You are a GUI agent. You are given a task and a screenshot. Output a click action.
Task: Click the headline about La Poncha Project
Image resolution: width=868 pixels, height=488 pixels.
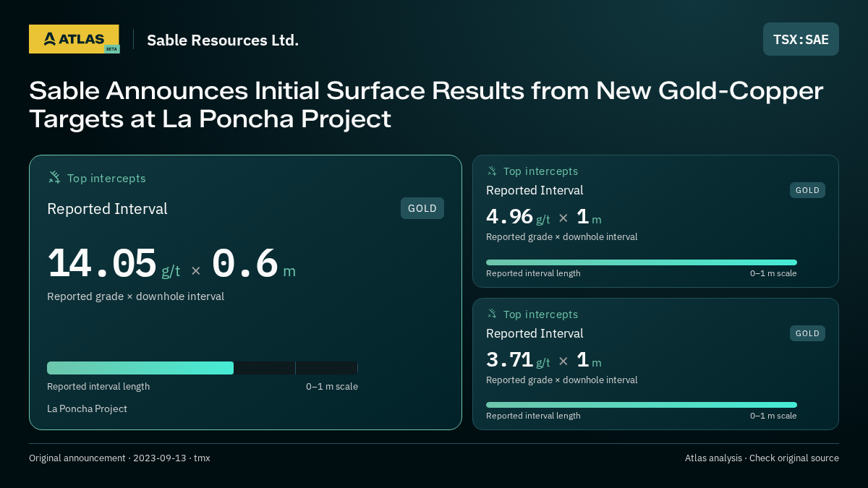pyautogui.click(x=426, y=105)
